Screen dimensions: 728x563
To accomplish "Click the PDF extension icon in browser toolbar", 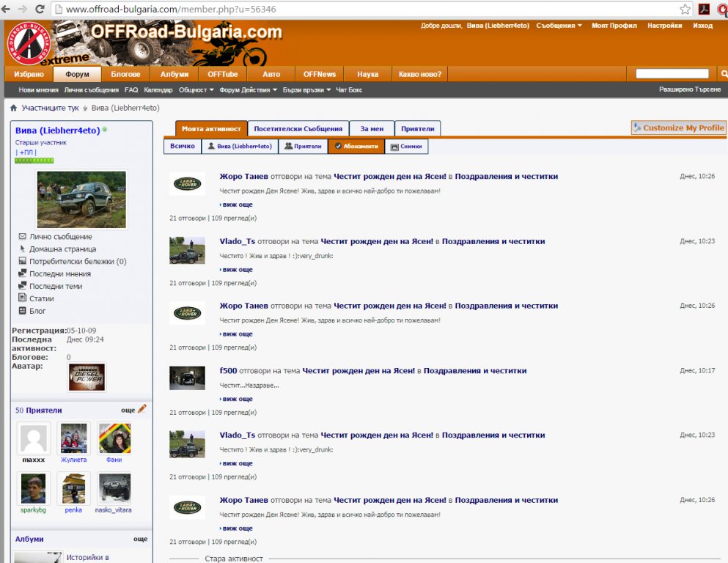I will [705, 9].
